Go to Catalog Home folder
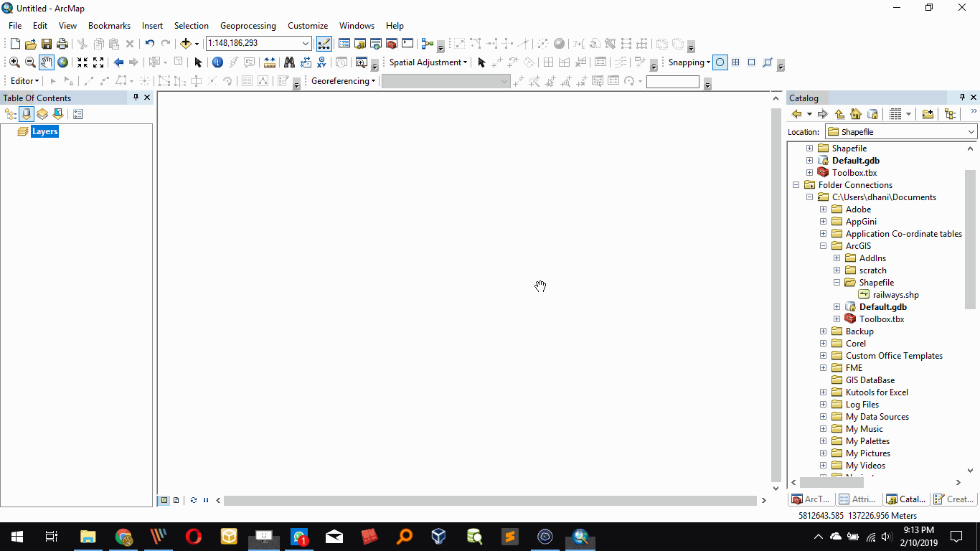The image size is (980, 551). point(855,114)
